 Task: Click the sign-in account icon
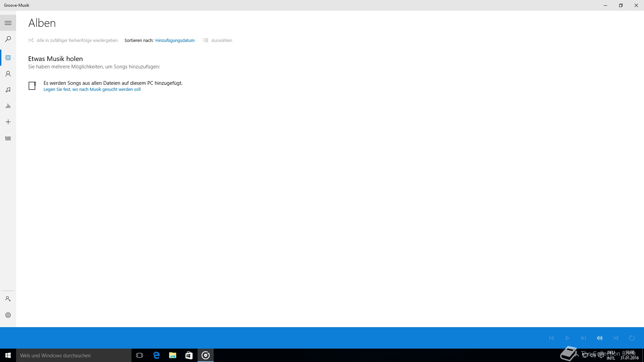click(8, 299)
